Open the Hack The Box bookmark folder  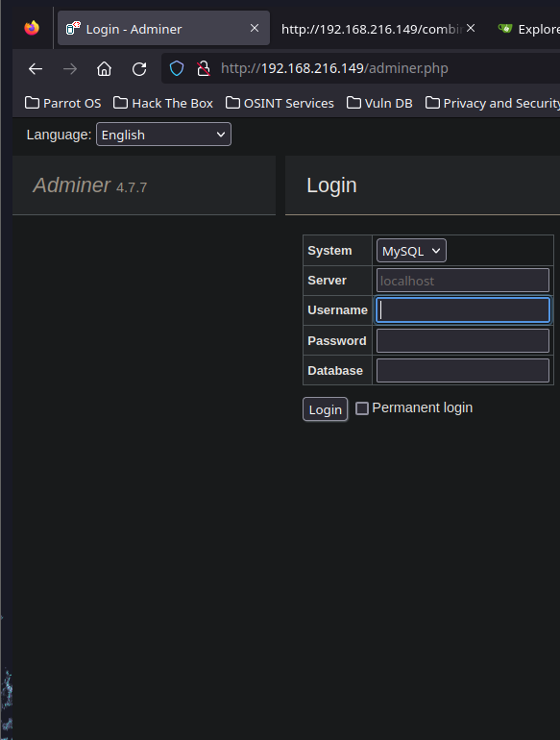pos(163,103)
